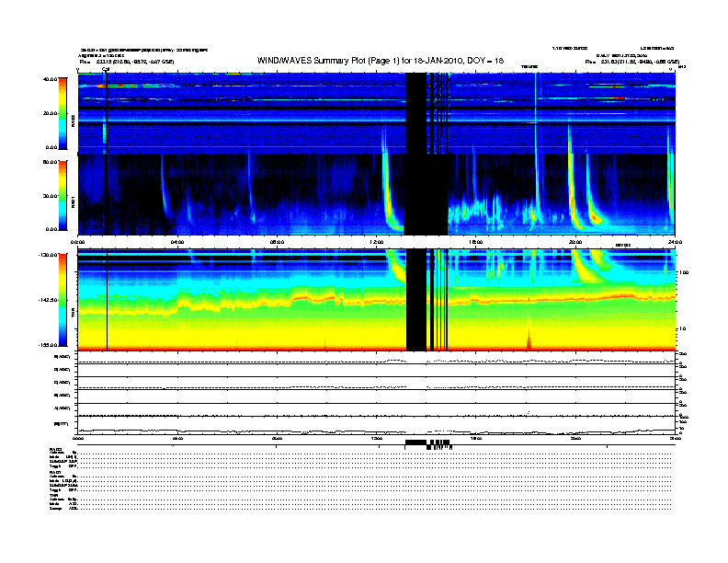The image size is (728, 563).
Task: Click the 10 frequency tick on TNR right axis
Action: coord(684,329)
